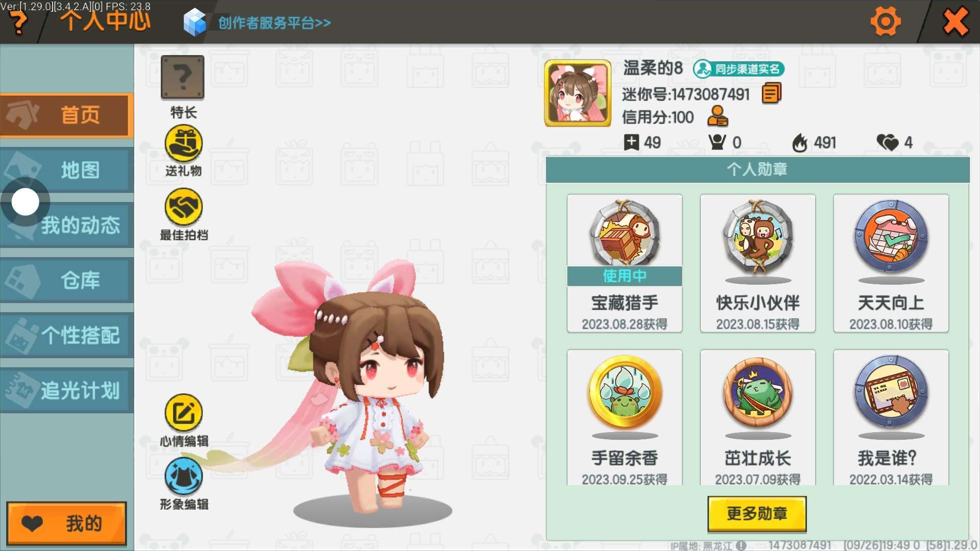Image resolution: width=980 pixels, height=551 pixels.
Task: Open the 特长 specialty box icon
Action: pyautogui.click(x=183, y=77)
